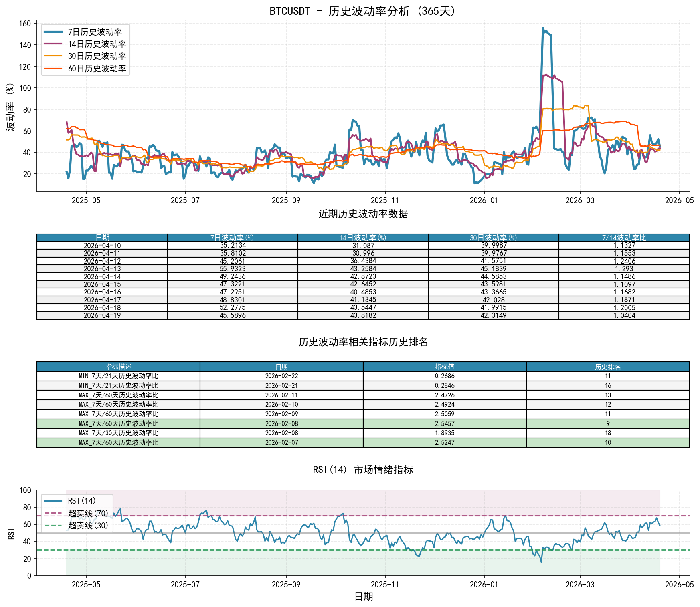Click the chart title BTCUSDT 历史波动率分析

click(363, 11)
